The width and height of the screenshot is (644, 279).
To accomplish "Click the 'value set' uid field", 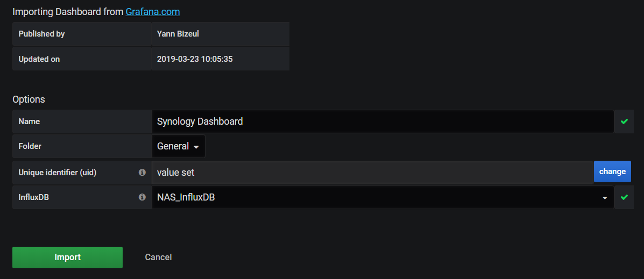I will point(372,172).
